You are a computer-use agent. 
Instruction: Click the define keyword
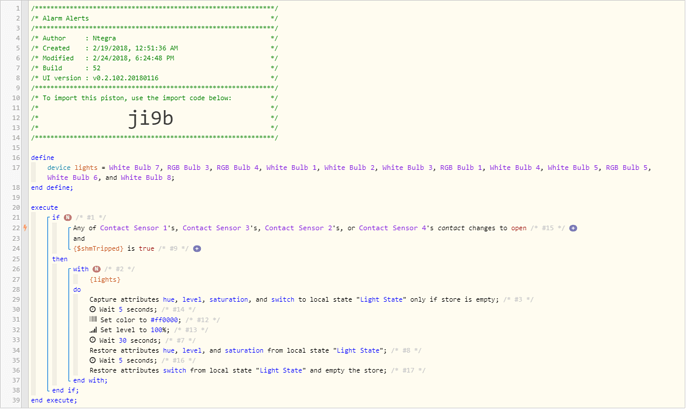click(42, 158)
